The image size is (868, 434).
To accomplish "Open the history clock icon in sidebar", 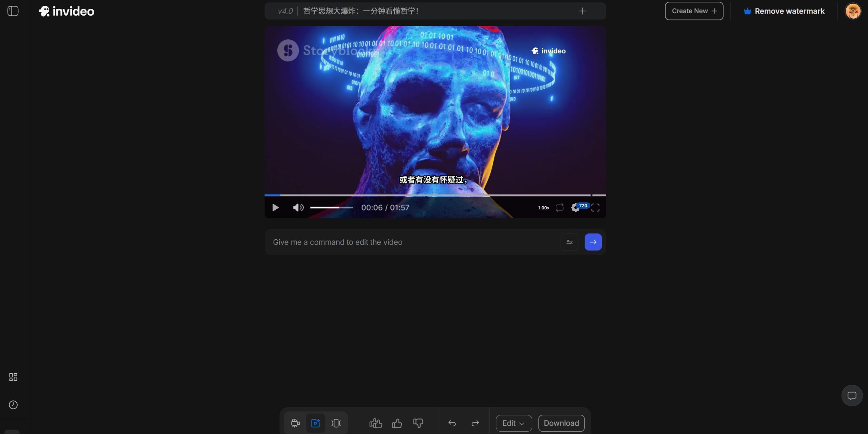I will click(13, 404).
